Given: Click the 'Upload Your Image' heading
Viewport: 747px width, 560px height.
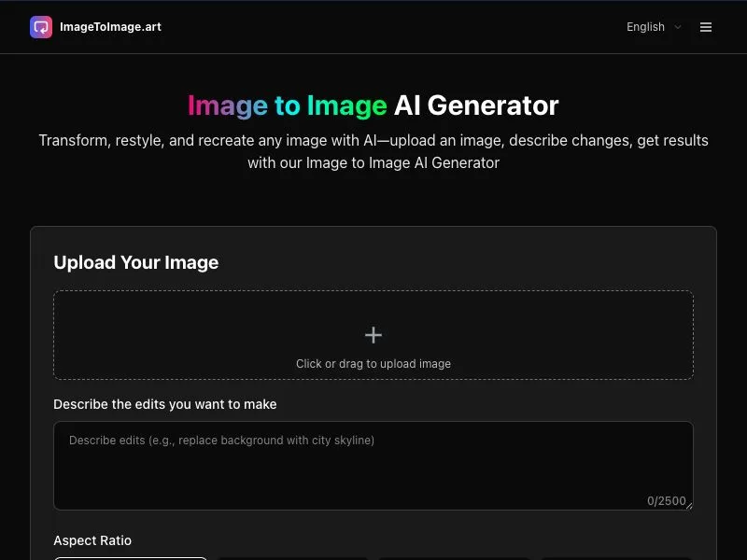Looking at the screenshot, I should pyautogui.click(x=135, y=262).
